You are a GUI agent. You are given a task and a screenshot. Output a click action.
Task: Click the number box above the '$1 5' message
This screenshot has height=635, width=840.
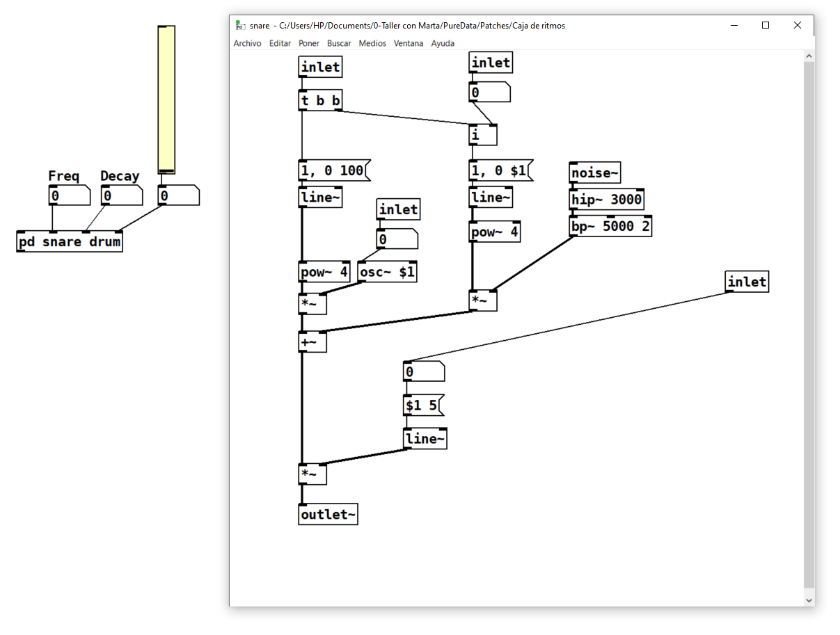[x=425, y=372]
